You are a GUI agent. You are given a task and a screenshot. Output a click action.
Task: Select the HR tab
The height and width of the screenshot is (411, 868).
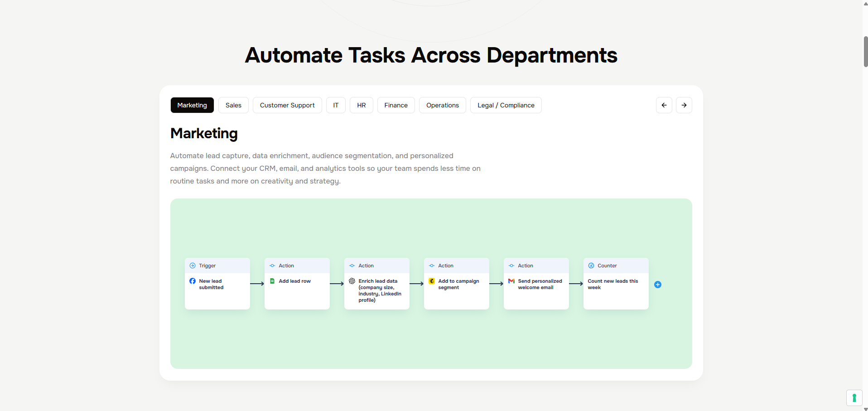coord(361,105)
